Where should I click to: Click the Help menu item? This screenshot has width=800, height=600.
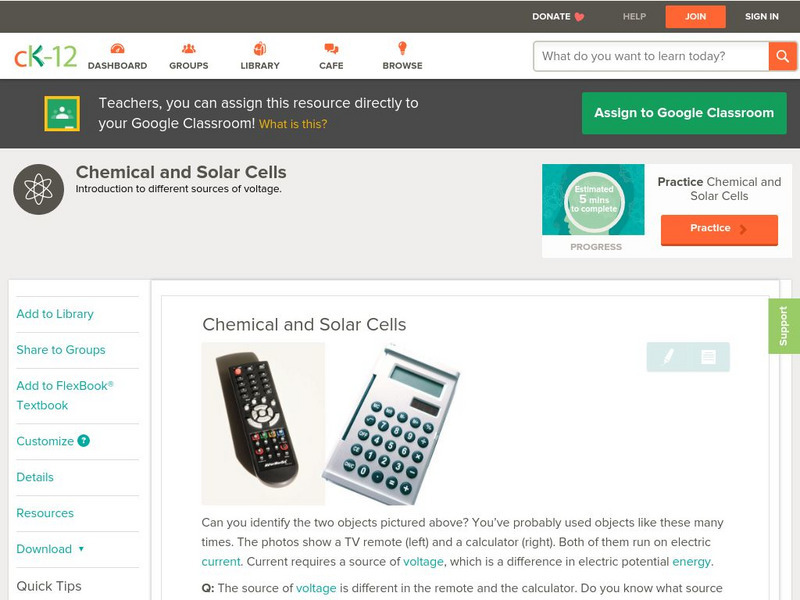(634, 17)
